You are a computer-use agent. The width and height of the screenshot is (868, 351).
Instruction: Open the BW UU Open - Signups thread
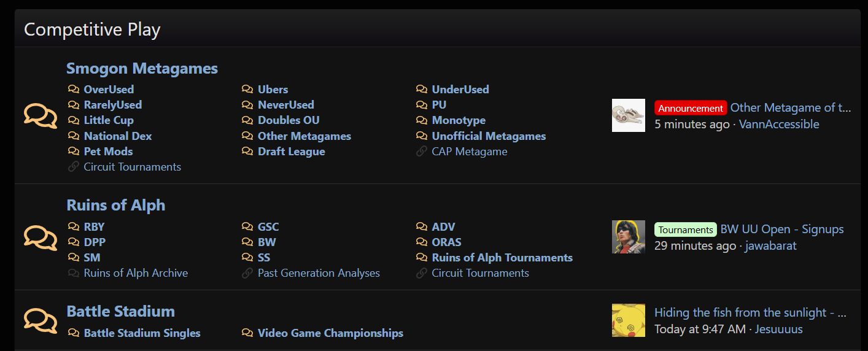tap(781, 229)
